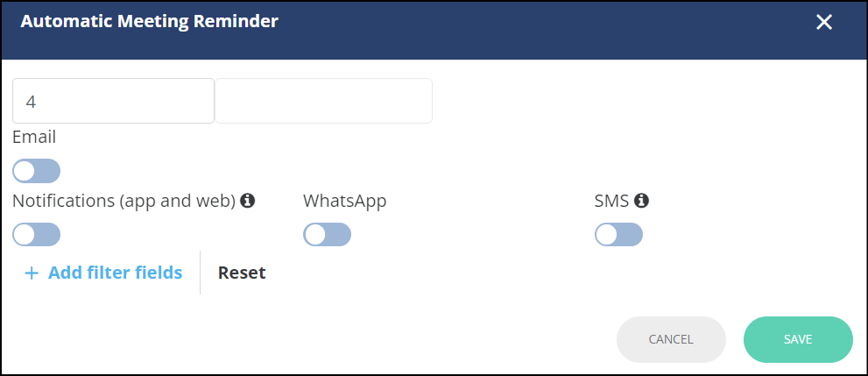Click the Reset link
868x376 pixels.
point(242,273)
